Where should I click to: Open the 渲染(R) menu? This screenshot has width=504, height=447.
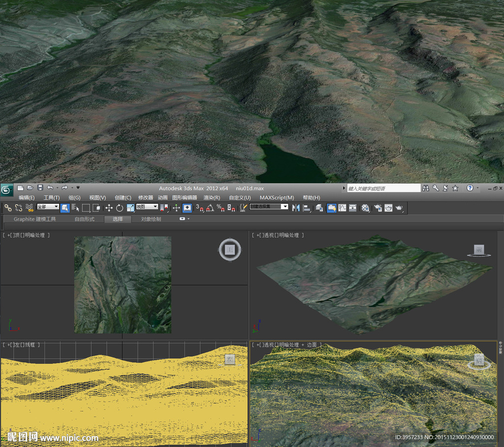tap(212, 197)
